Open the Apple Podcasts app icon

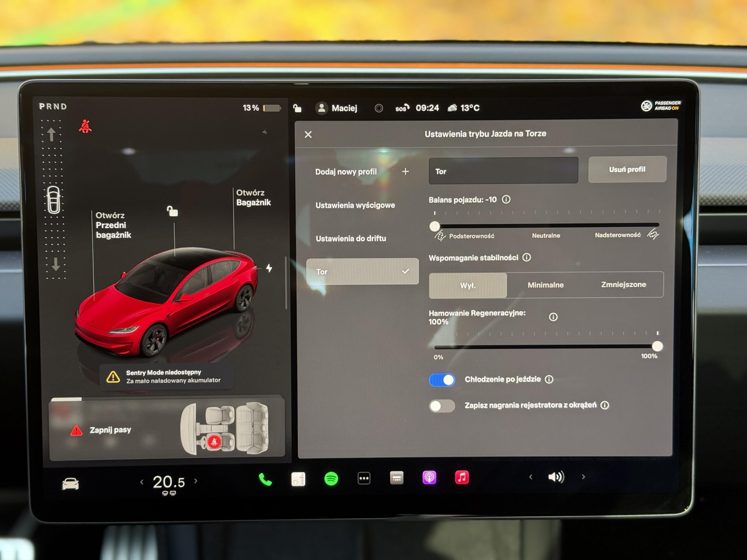click(429, 478)
